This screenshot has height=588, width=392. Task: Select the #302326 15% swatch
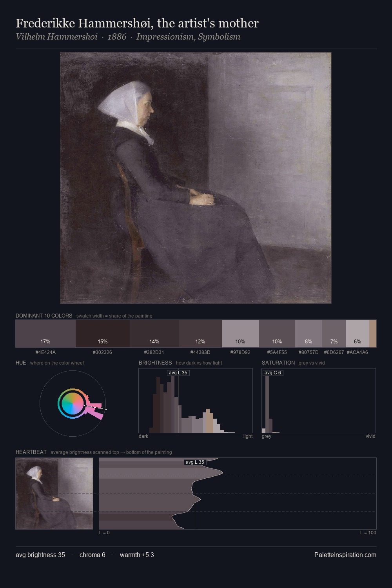103,334
